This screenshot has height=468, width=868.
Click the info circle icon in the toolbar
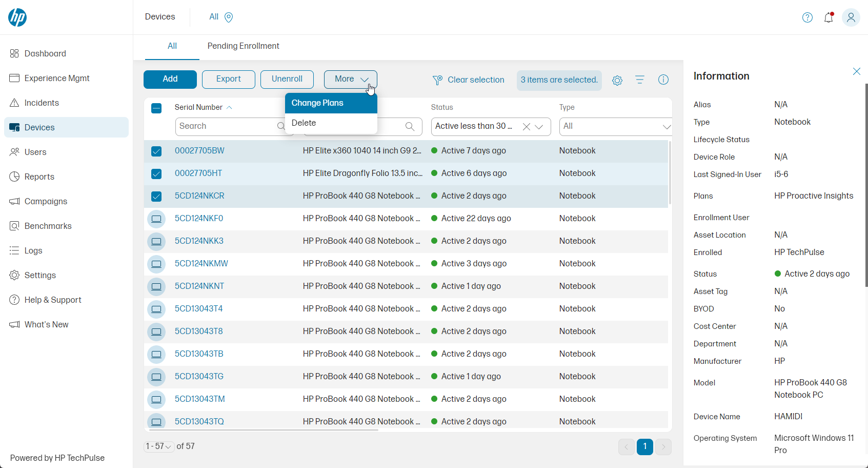(x=663, y=80)
